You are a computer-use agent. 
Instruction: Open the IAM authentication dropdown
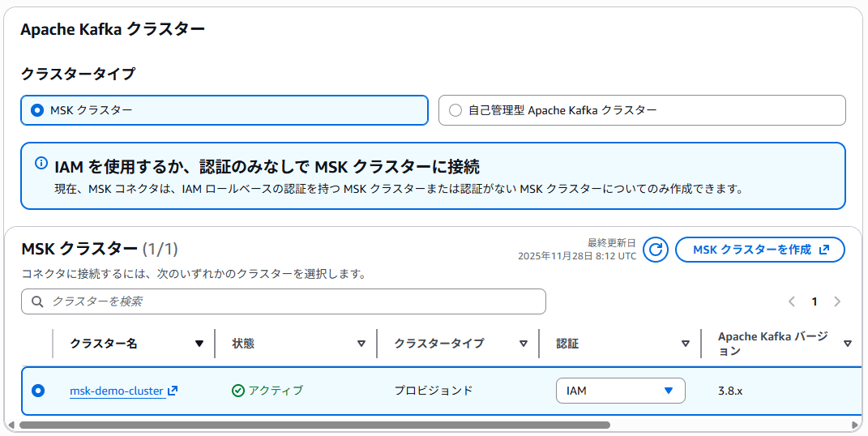(x=620, y=391)
